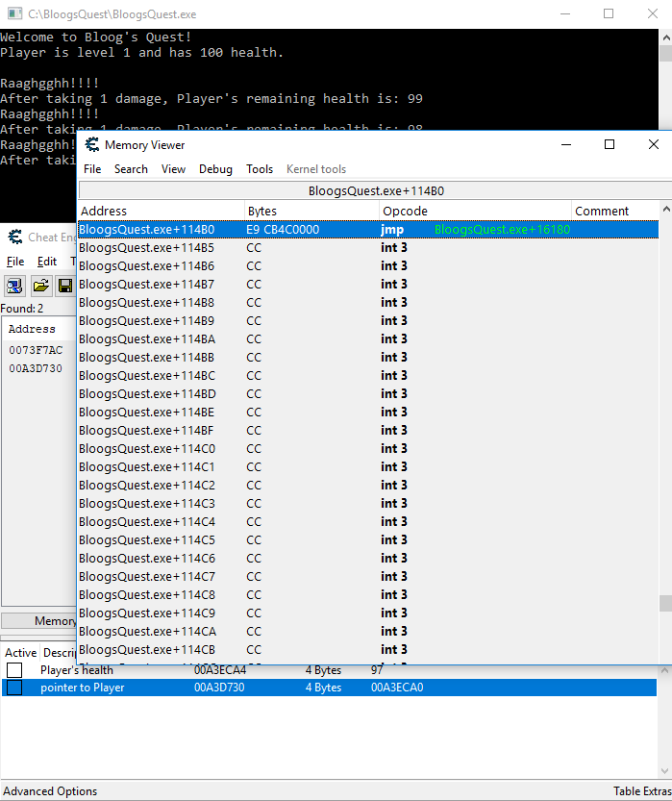Click the BloogsQuest console window icon

pyautogui.click(x=12, y=14)
